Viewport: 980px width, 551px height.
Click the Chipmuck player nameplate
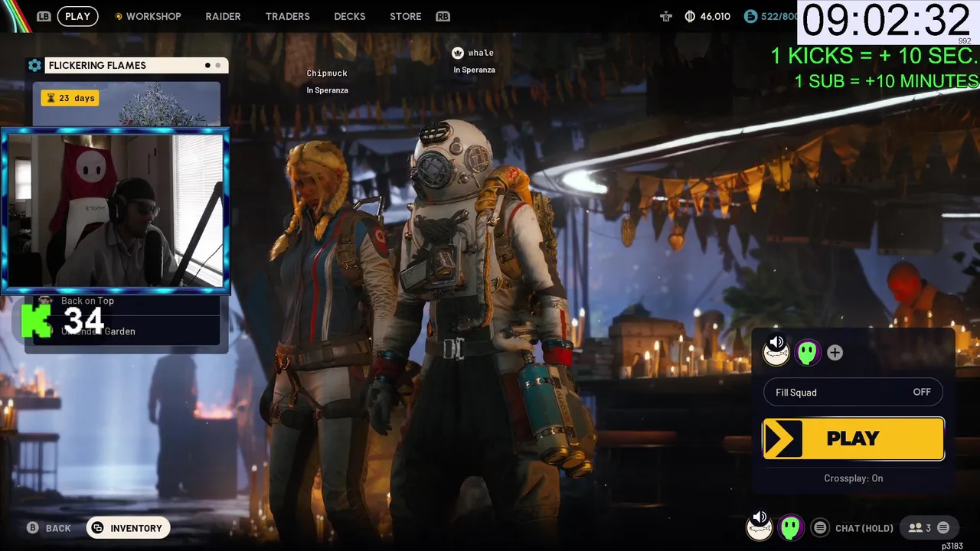[x=327, y=73]
